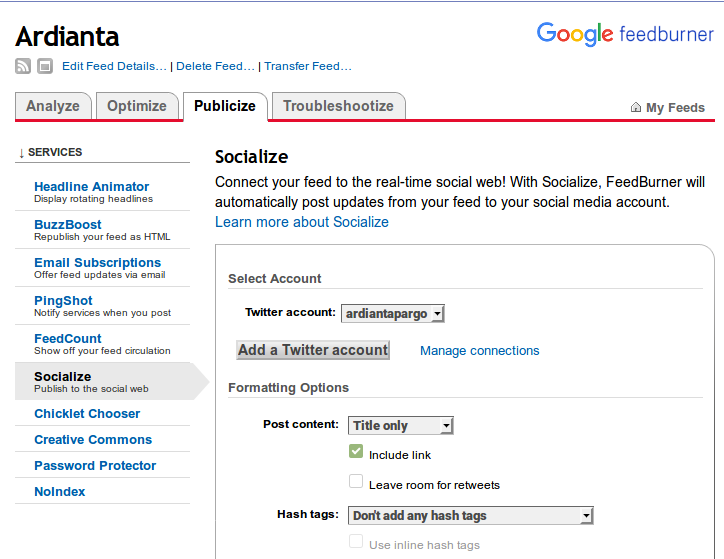Enable Leave room for retweets
The height and width of the screenshot is (559, 724).
(356, 483)
